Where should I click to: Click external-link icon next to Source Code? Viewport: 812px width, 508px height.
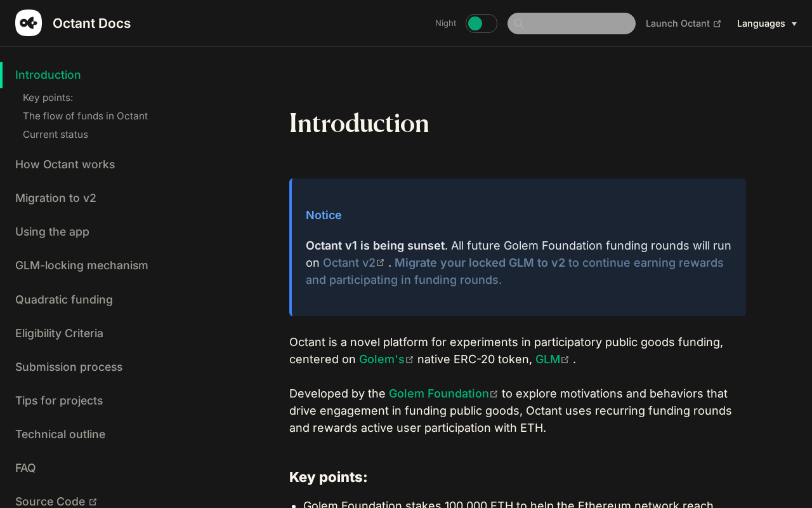tap(93, 502)
